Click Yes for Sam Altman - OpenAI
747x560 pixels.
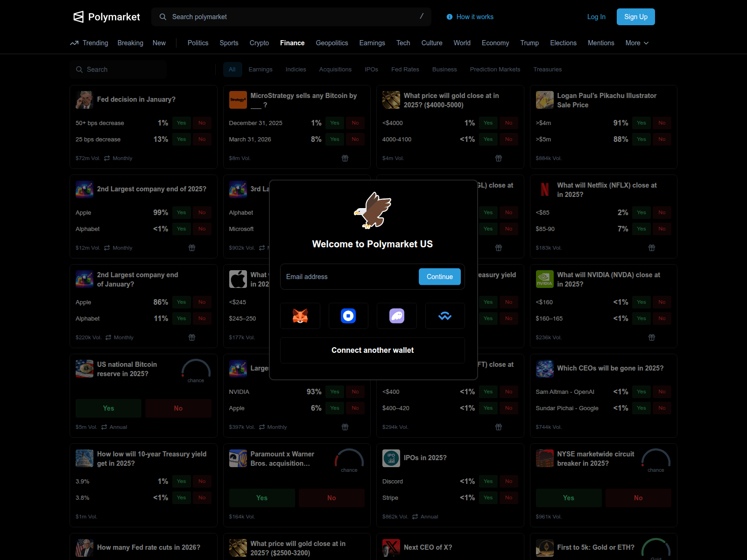pyautogui.click(x=641, y=392)
